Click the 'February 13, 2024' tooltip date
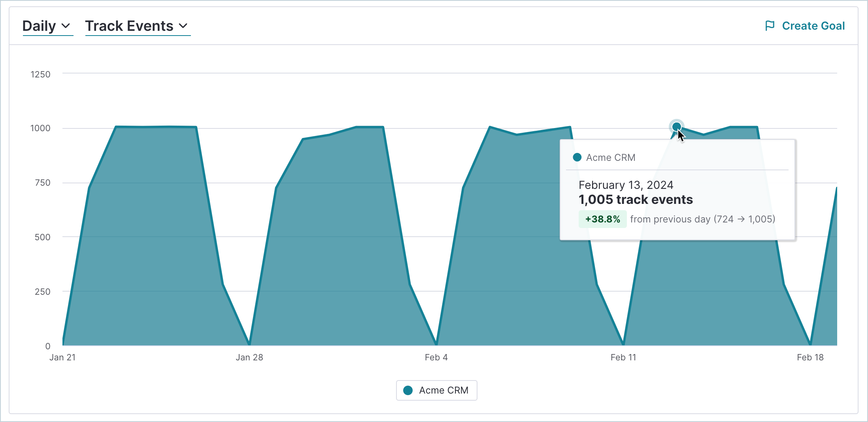Image resolution: width=868 pixels, height=422 pixels. coord(626,185)
